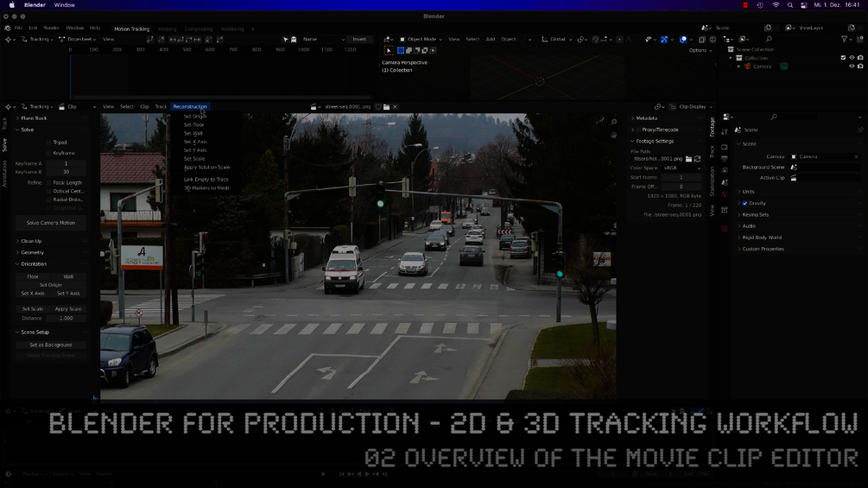Click Set as Background button
Image resolution: width=868 pixels, height=488 pixels.
point(50,345)
